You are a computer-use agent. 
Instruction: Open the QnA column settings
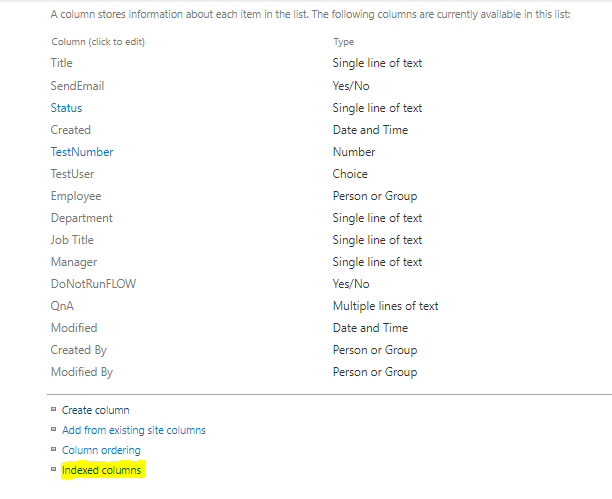63,306
